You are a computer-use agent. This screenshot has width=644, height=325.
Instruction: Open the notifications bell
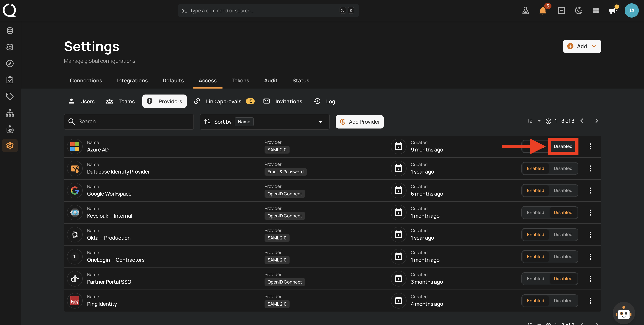pyautogui.click(x=543, y=10)
